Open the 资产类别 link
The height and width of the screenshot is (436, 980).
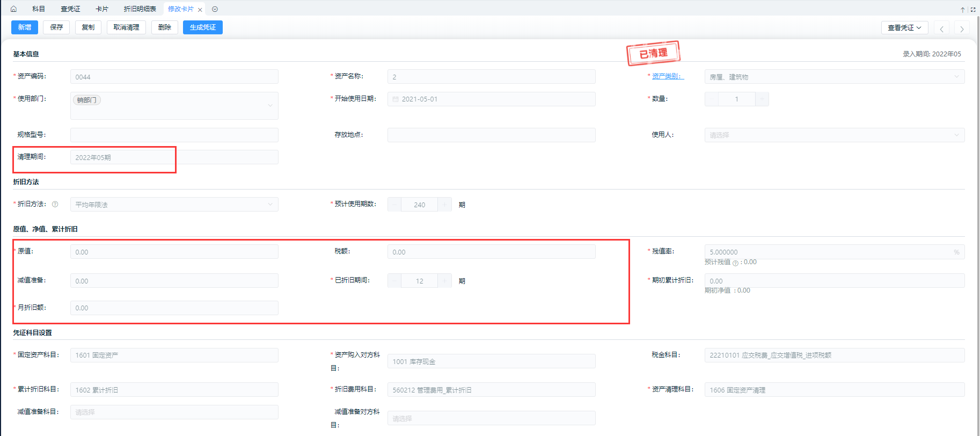tap(668, 76)
